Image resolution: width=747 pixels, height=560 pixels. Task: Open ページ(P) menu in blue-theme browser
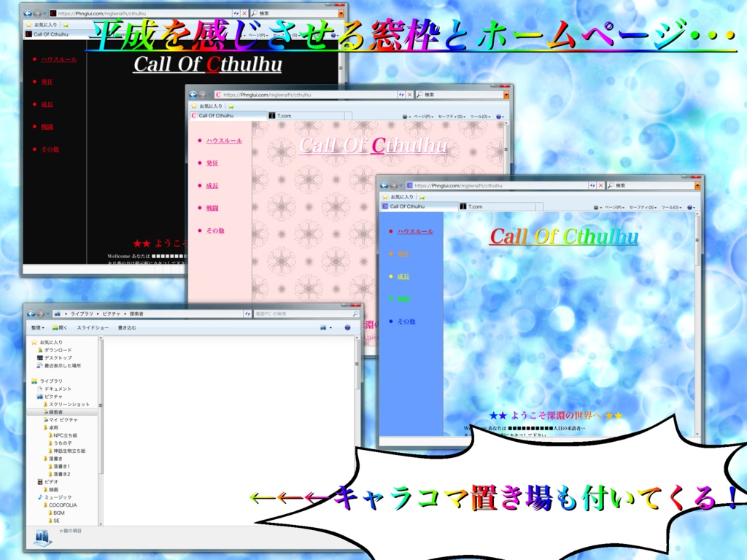pos(614,208)
